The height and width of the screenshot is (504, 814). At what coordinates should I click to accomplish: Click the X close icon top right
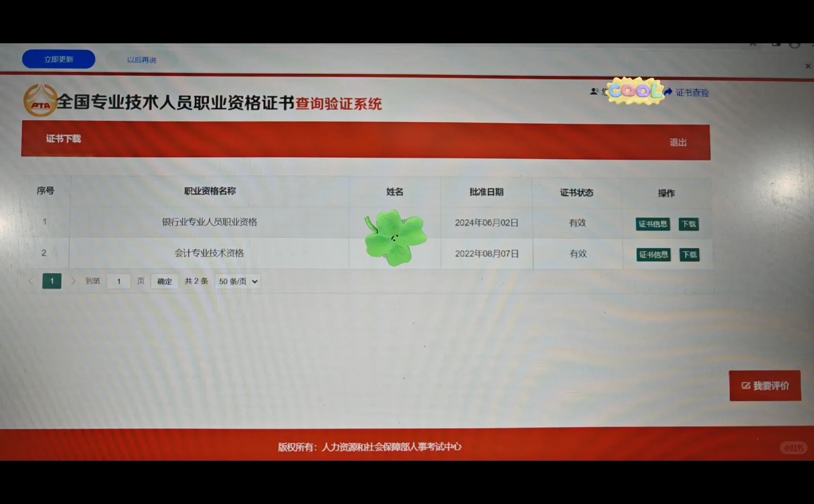(807, 66)
